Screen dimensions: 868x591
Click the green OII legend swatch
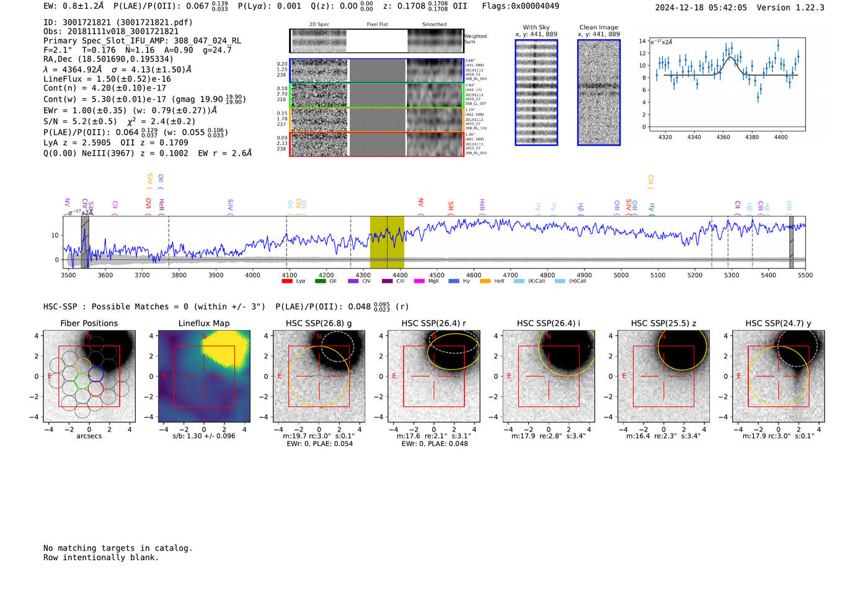pos(320,281)
